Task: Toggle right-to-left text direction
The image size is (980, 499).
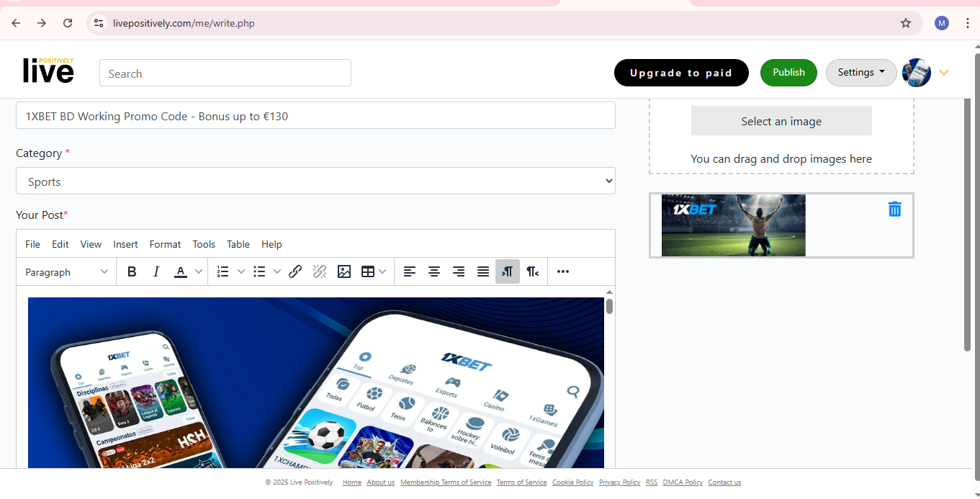Action: [532, 271]
